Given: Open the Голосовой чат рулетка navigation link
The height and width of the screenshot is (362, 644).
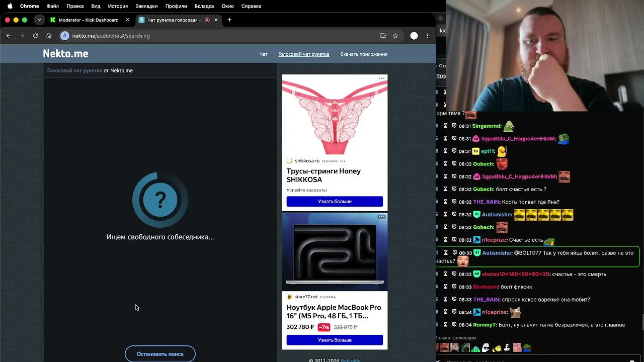Looking at the screenshot, I should (304, 54).
